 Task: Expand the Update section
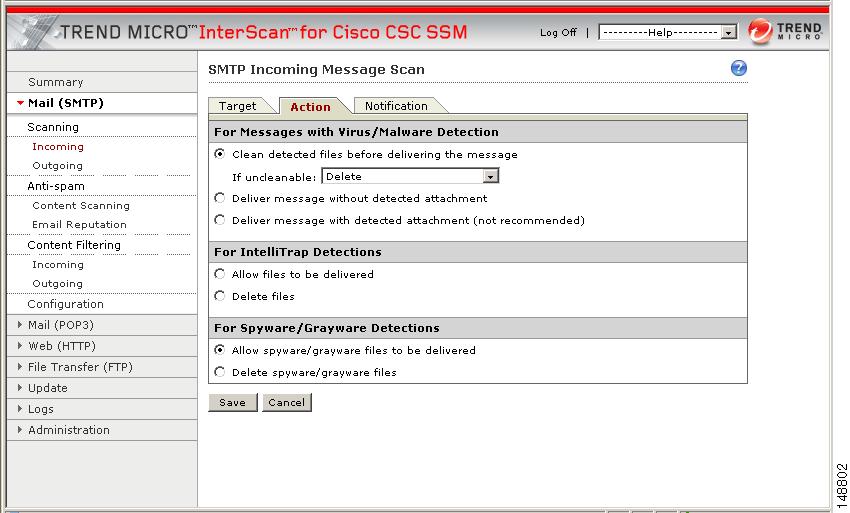(x=20, y=388)
